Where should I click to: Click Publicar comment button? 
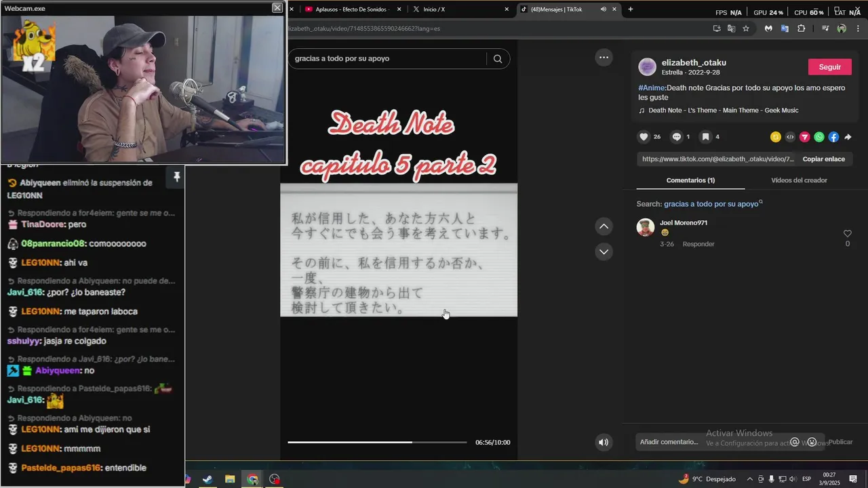click(840, 442)
